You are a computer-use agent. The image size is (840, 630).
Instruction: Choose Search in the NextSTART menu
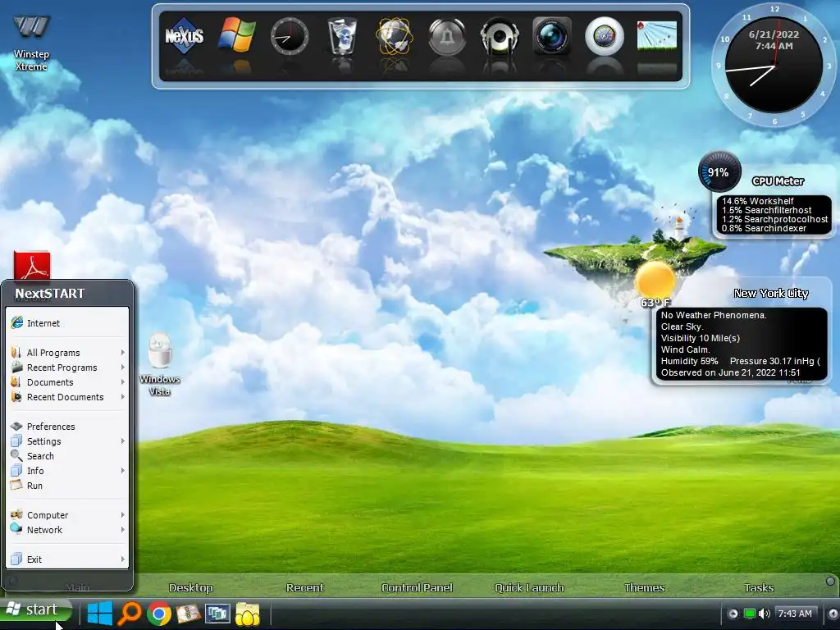[67, 456]
